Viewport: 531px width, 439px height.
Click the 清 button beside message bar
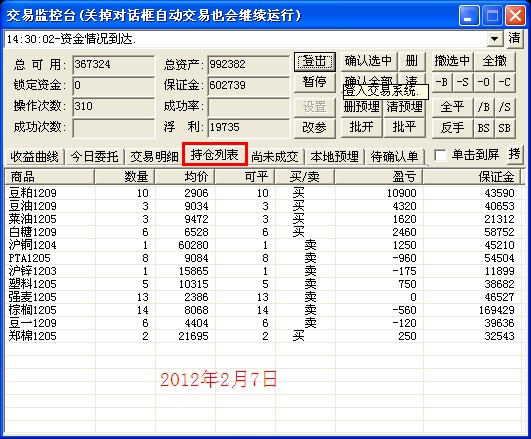click(x=514, y=38)
